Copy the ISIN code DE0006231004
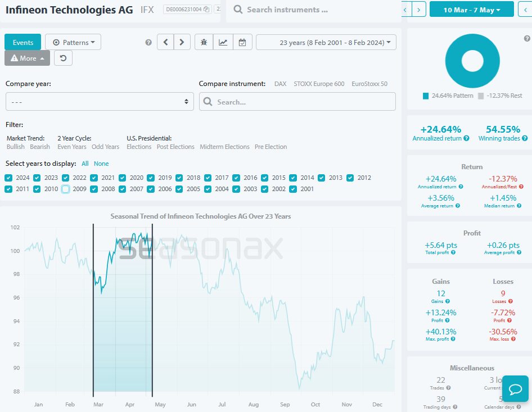This screenshot has width=532, height=412. [206, 10]
